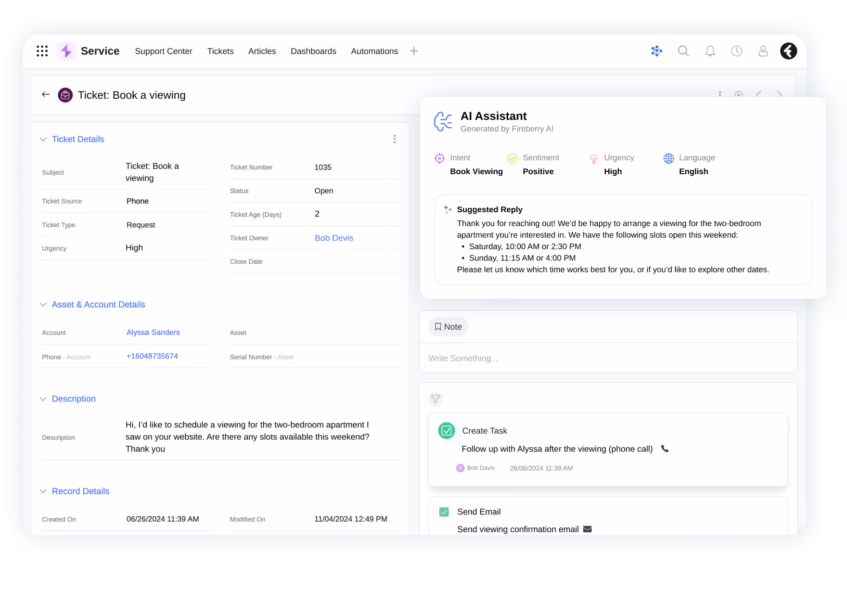Click the envelope icon on confirmation email
The width and height of the screenshot is (847, 616).
587,529
